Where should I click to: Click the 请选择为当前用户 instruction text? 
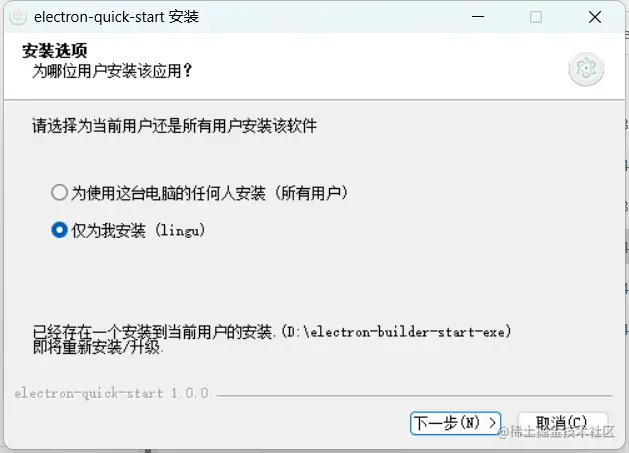point(174,126)
